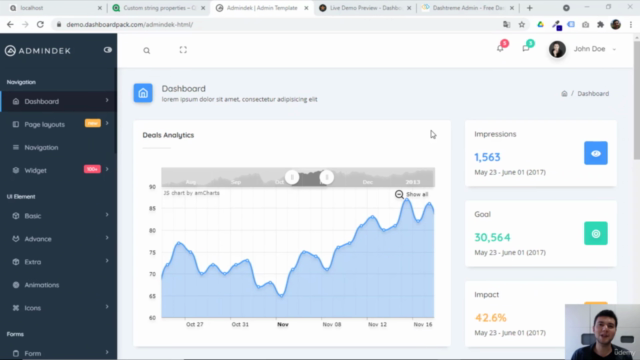Click the Deals Analytics heading
Screen dimensions: 640x360
(168, 135)
